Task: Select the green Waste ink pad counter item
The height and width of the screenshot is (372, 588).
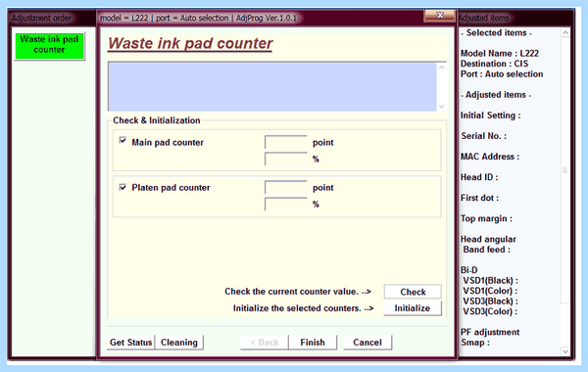Action: tap(50, 46)
